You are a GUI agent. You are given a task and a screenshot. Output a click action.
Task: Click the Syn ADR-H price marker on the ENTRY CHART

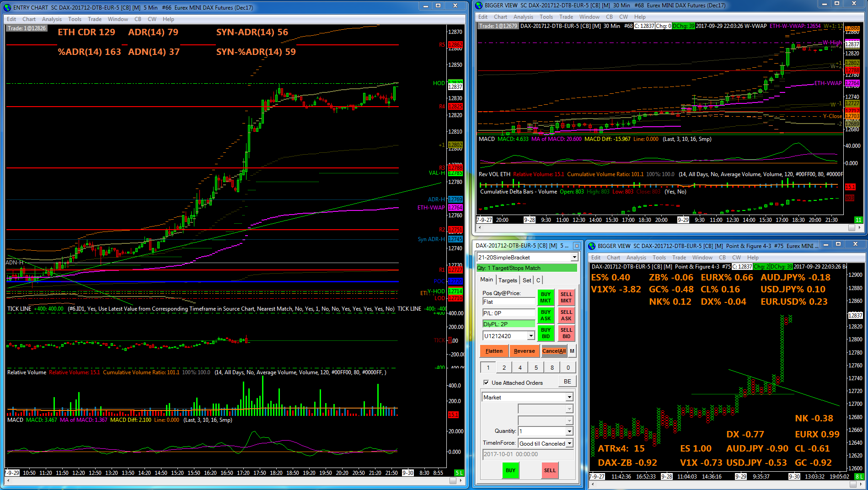pos(455,239)
